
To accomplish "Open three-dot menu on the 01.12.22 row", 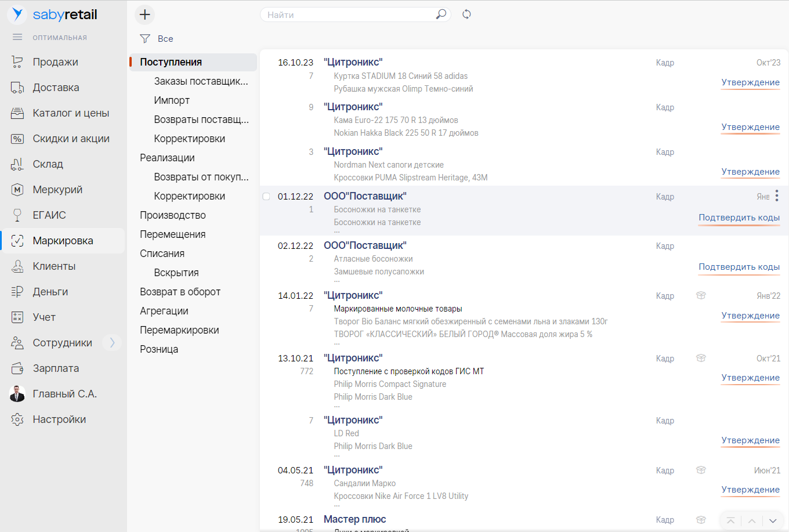I will point(777,196).
